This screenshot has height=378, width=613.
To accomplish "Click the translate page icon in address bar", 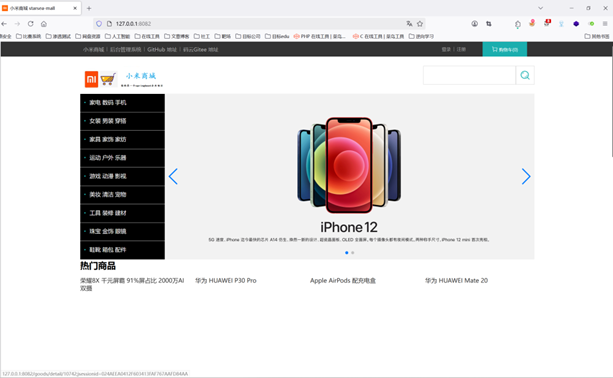I will [409, 24].
